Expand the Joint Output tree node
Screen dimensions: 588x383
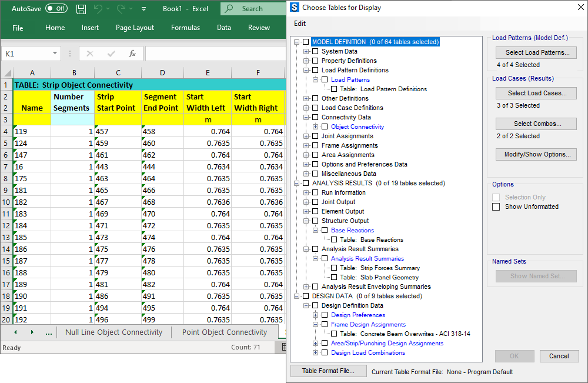click(x=306, y=202)
